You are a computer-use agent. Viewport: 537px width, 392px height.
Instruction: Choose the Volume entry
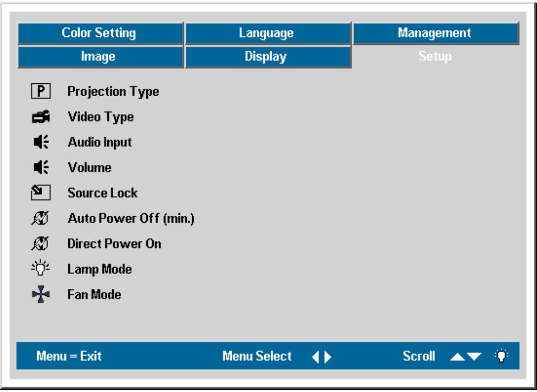[90, 168]
